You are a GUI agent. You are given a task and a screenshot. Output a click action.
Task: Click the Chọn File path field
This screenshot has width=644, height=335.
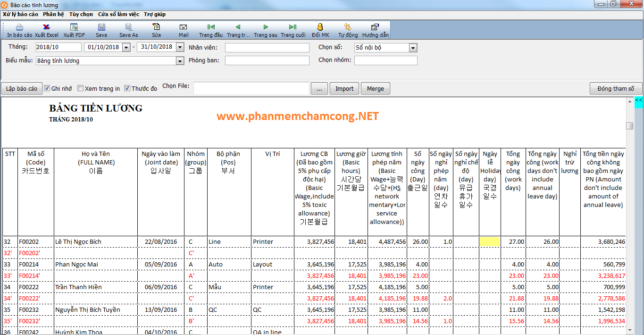[x=251, y=88]
